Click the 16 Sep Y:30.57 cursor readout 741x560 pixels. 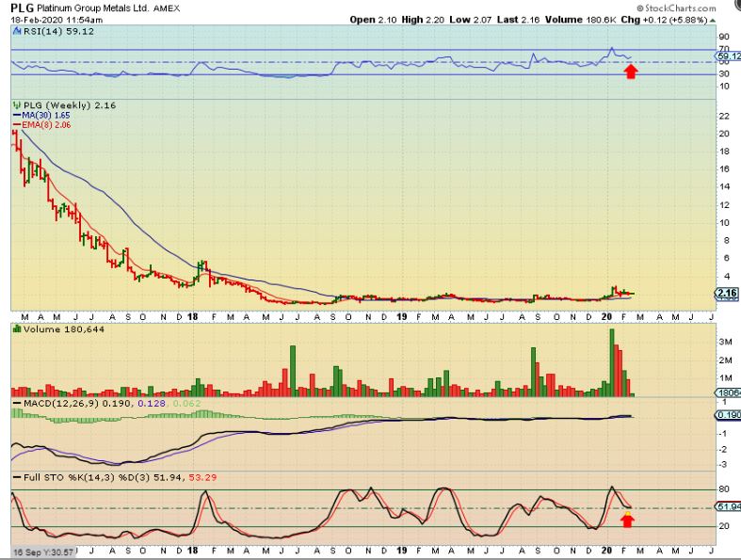[x=42, y=552]
